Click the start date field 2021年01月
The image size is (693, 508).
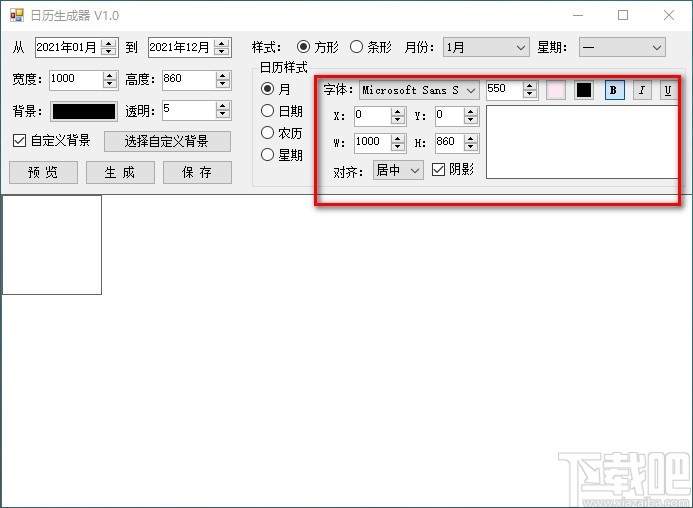[68, 47]
